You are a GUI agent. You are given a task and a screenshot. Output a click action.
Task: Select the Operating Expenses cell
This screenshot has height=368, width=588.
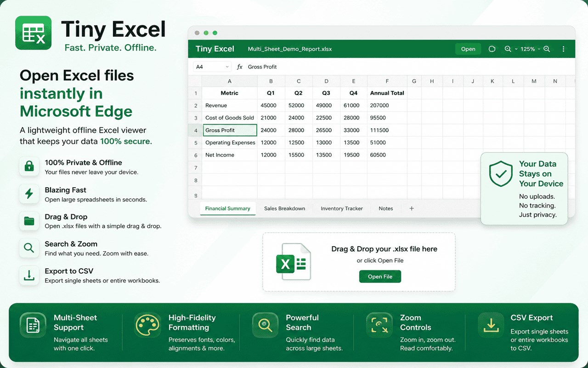[230, 143]
